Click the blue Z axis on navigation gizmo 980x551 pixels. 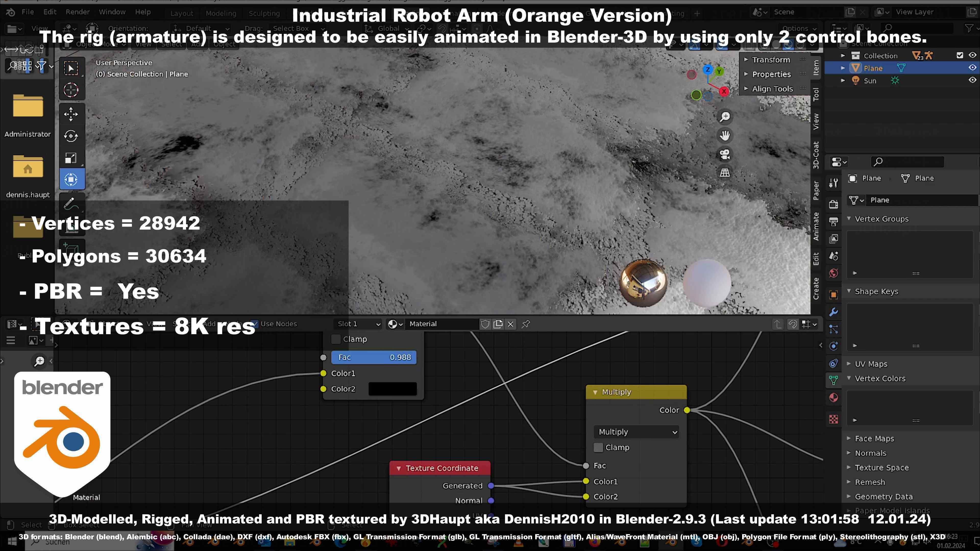coord(708,70)
